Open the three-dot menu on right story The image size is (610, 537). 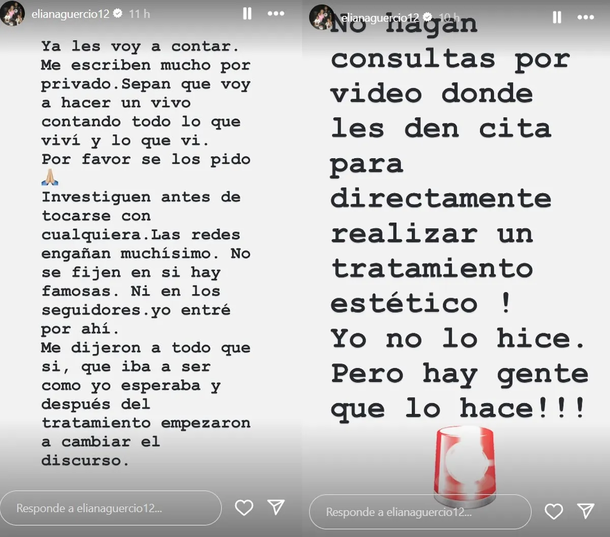585,17
